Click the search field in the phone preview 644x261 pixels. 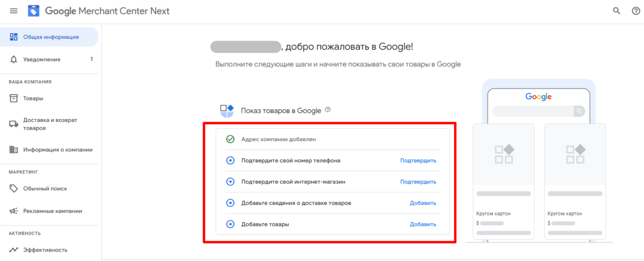[533, 111]
